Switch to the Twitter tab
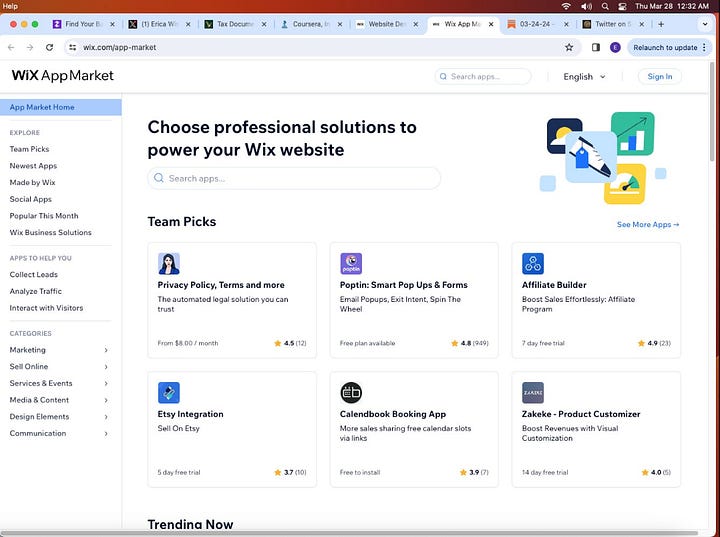Image resolution: width=720 pixels, height=537 pixels. click(613, 24)
